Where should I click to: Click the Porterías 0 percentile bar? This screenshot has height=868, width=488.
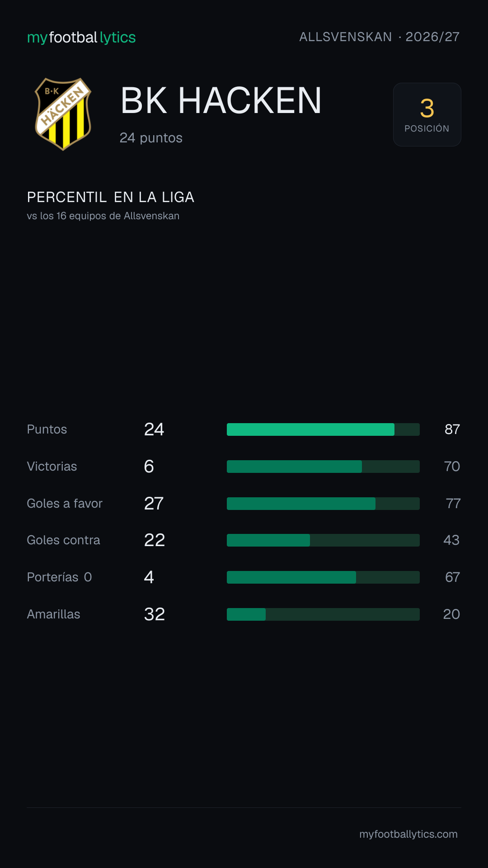point(323,577)
